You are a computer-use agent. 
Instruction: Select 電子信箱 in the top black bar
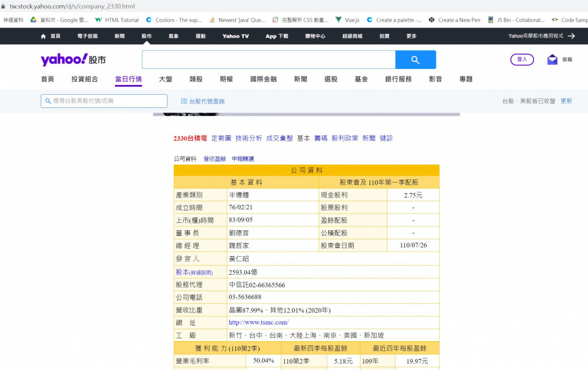click(x=87, y=36)
